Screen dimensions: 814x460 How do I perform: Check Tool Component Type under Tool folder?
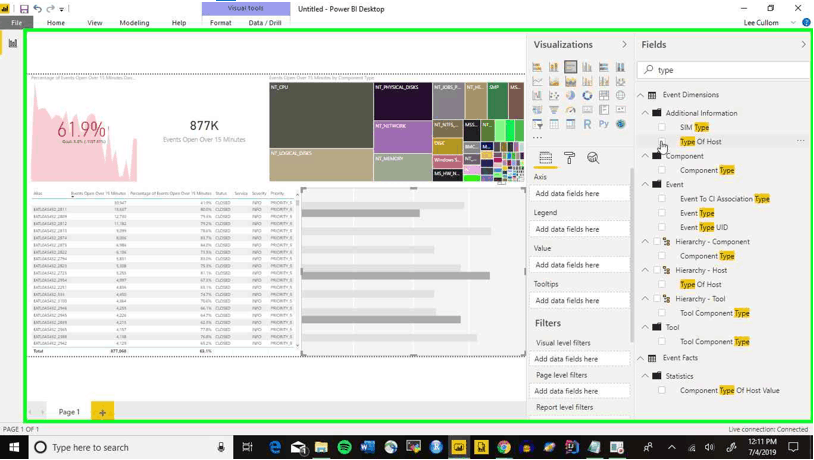(662, 342)
